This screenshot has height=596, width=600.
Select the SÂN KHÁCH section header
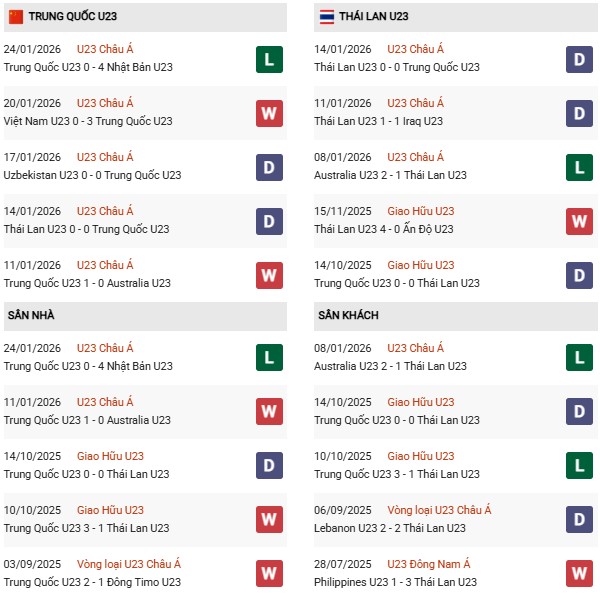[x=349, y=316]
